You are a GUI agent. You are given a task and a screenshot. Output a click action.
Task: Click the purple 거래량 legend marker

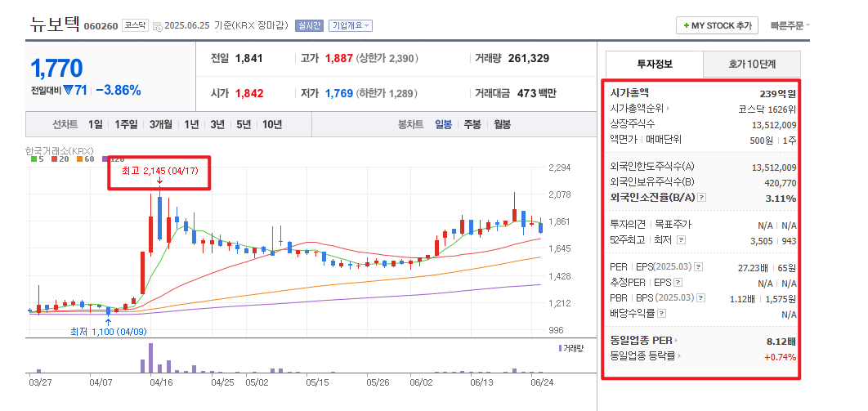(x=561, y=348)
